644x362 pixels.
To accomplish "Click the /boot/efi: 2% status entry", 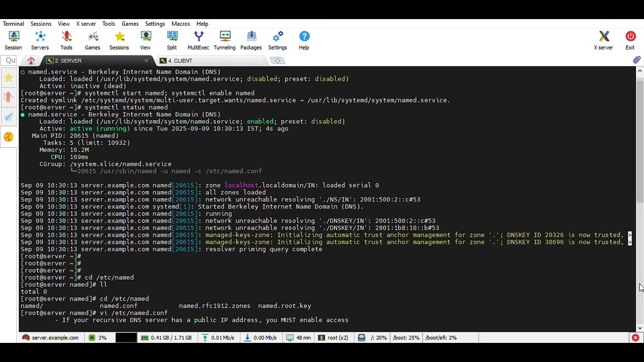I will click(441, 338).
